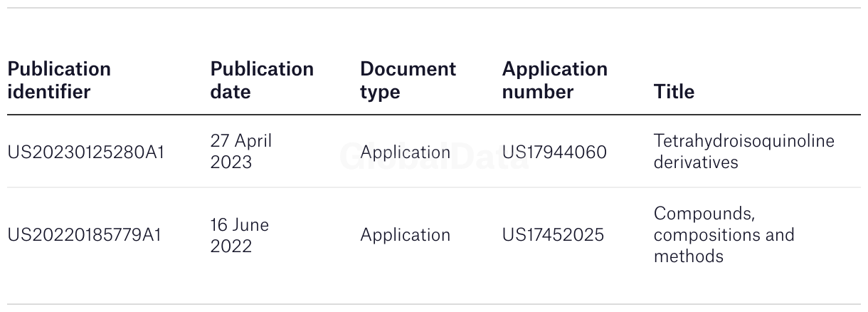This screenshot has height=312, width=868.
Task: Click the Publication date column header
Action: [x=262, y=80]
